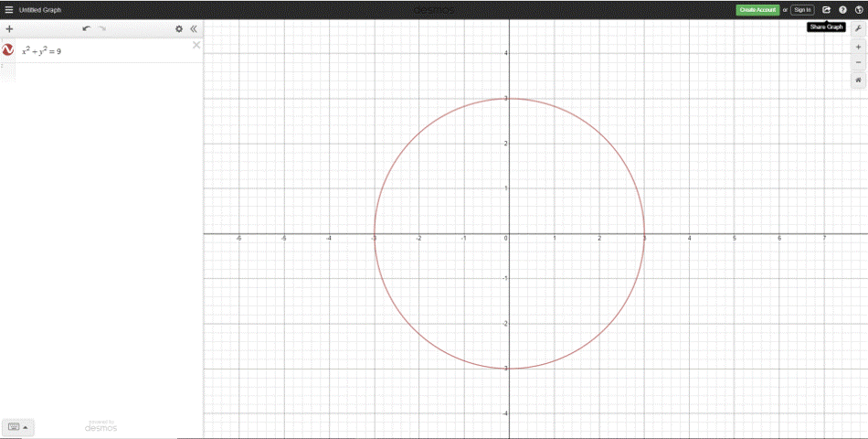The image size is (868, 439).
Task: Open the language globe icon
Action: [858, 10]
